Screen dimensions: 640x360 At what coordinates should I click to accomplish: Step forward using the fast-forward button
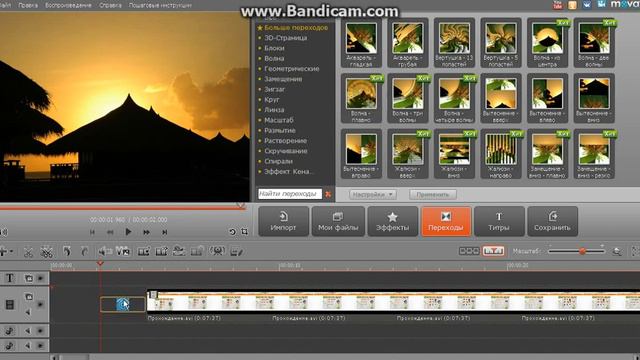point(146,232)
